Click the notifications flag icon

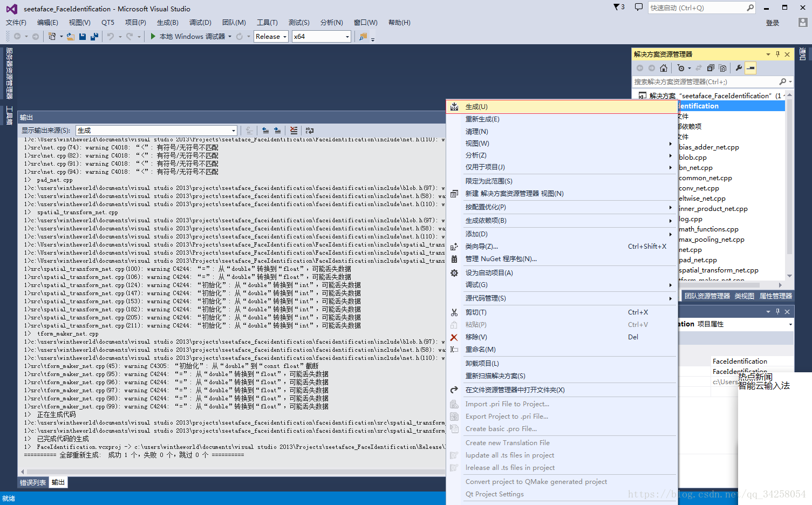pyautogui.click(x=618, y=7)
